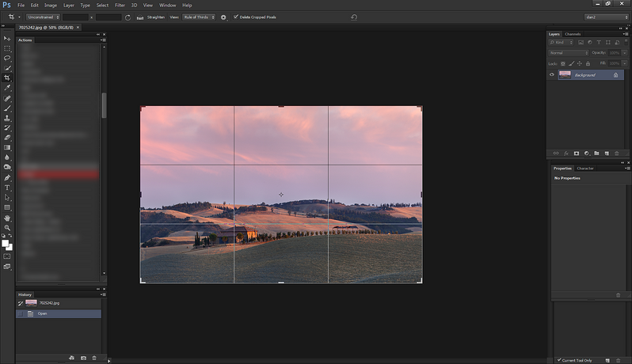The width and height of the screenshot is (632, 364).
Task: Open the Window menu
Action: tap(167, 6)
